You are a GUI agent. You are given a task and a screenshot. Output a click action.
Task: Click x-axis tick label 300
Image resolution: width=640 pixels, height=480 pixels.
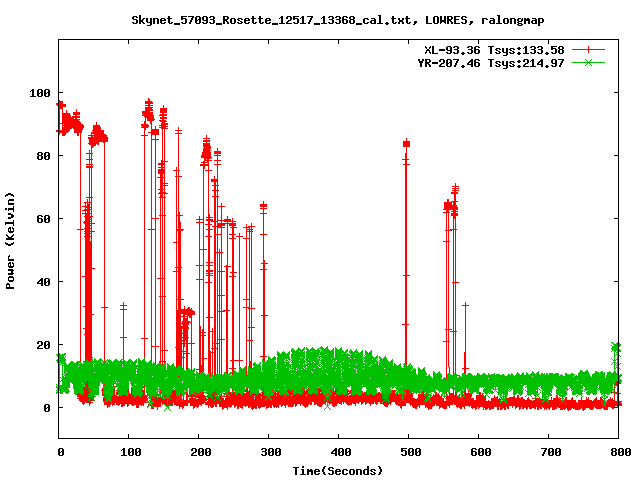tap(271, 452)
